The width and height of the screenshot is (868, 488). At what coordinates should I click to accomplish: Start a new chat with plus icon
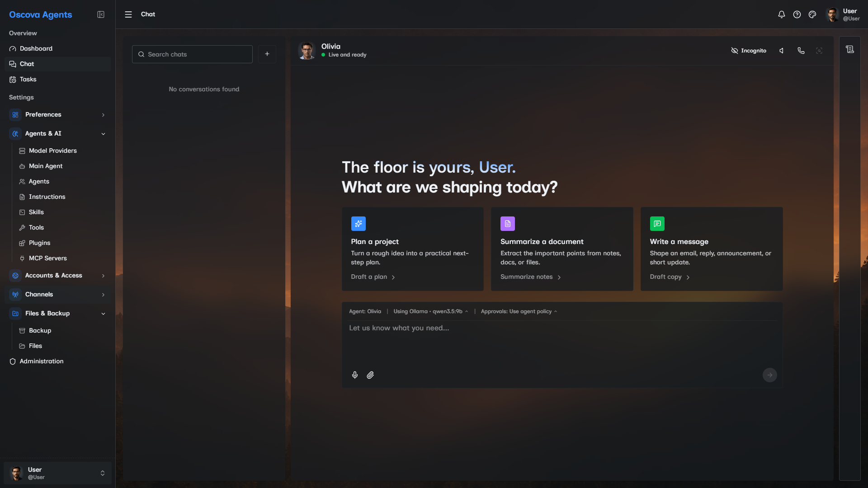click(x=267, y=54)
